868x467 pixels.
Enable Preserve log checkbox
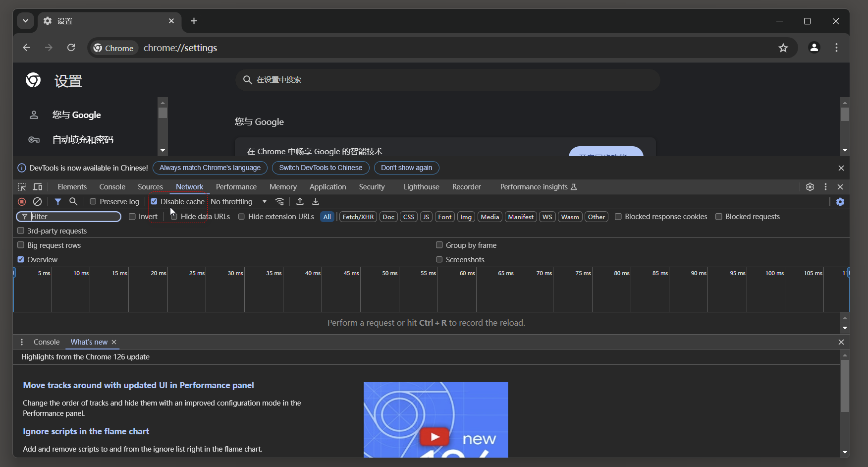coord(93,202)
